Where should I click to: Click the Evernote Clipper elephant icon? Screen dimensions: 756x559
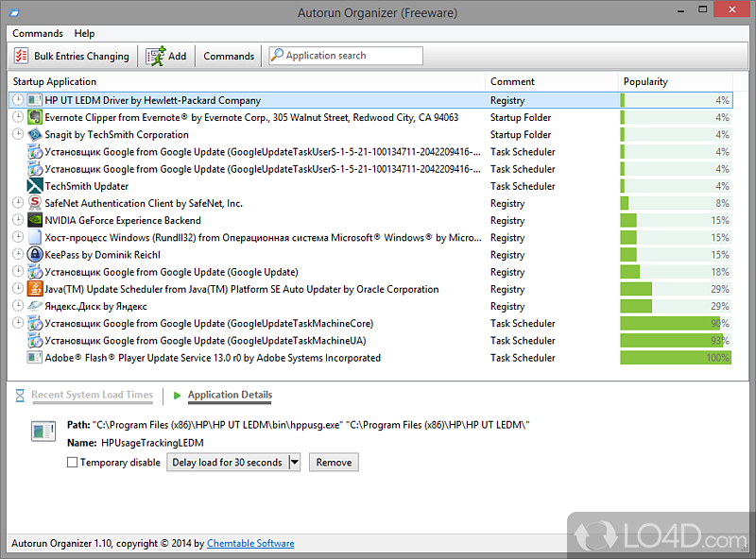[35, 118]
